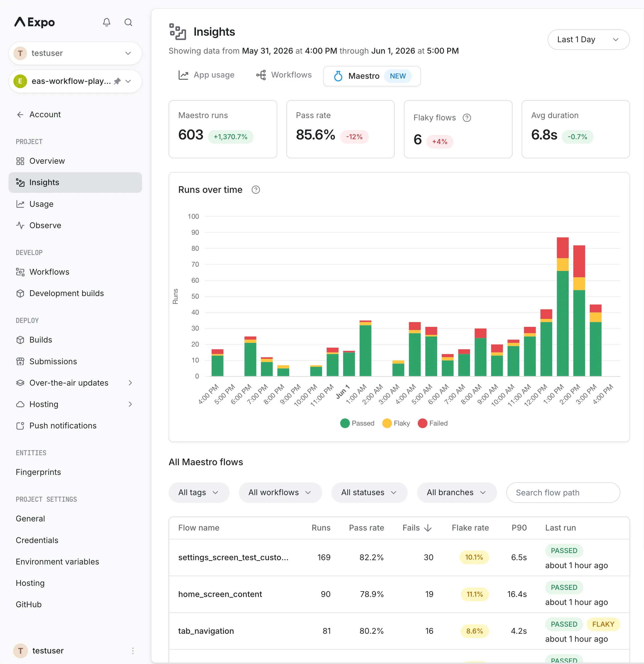Click the Expo logo
Viewport: 644px width, 664px height.
[35, 22]
